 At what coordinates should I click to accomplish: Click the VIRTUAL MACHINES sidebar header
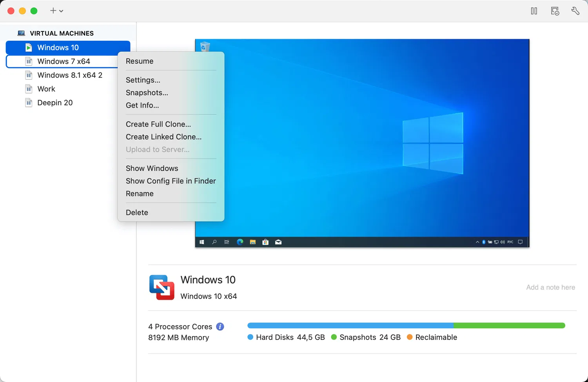click(62, 33)
